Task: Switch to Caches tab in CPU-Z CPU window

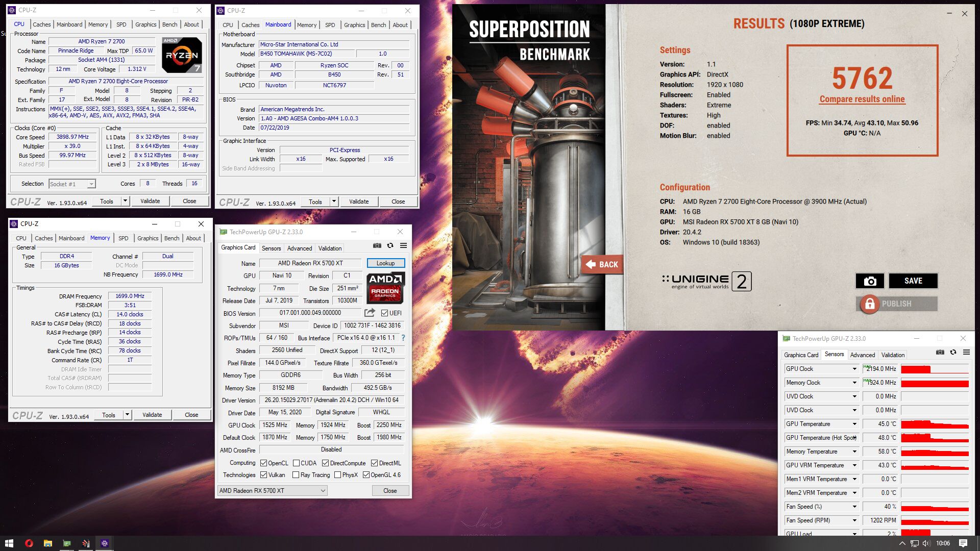Action: tap(42, 24)
